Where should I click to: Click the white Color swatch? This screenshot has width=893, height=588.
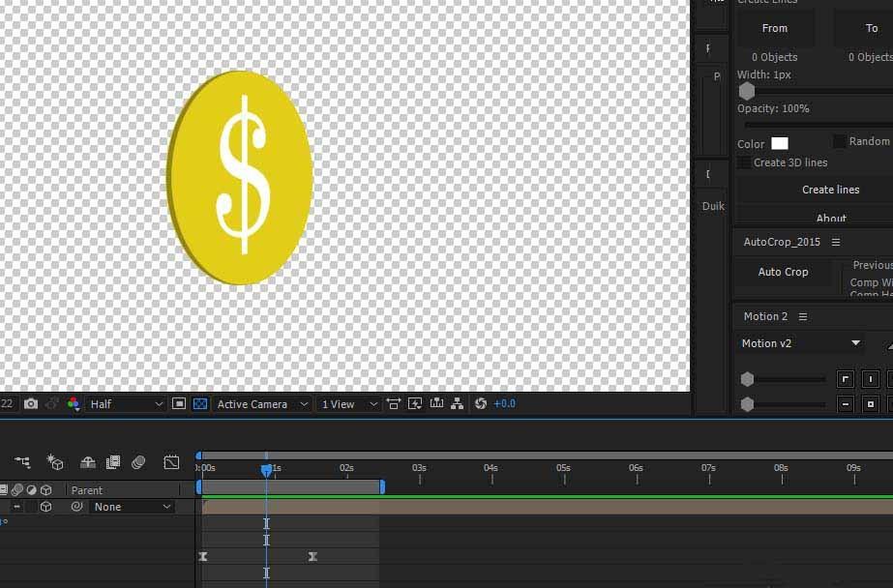point(779,143)
